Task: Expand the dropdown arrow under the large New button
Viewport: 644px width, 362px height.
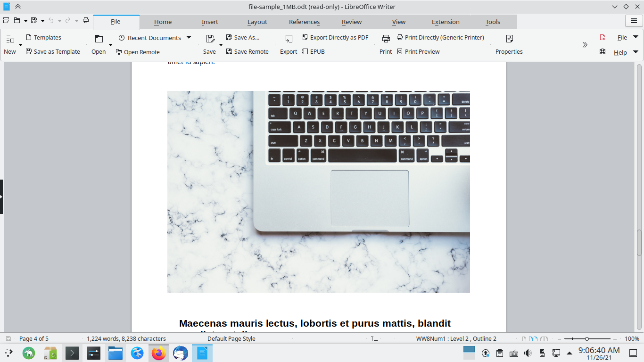Action: coord(20,45)
